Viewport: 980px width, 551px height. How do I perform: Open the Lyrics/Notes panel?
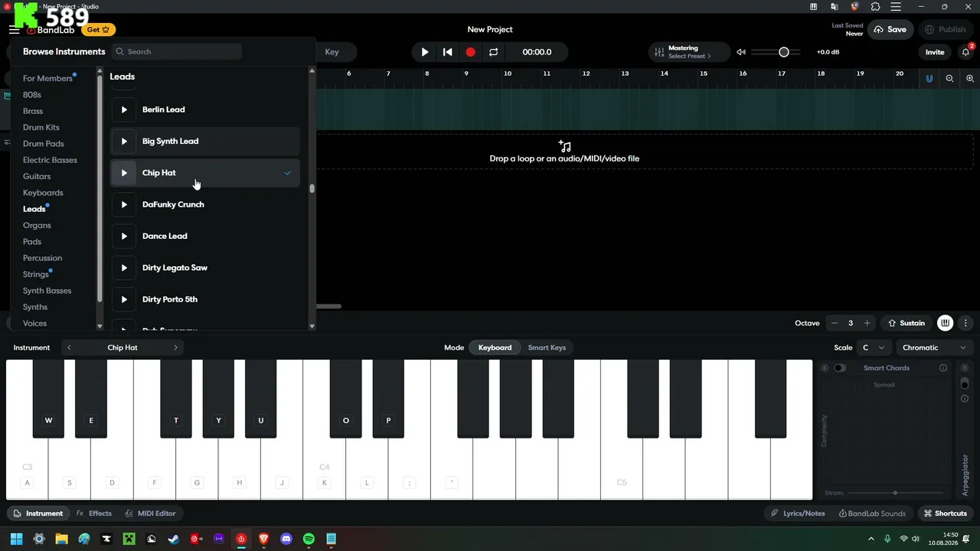tap(798, 514)
